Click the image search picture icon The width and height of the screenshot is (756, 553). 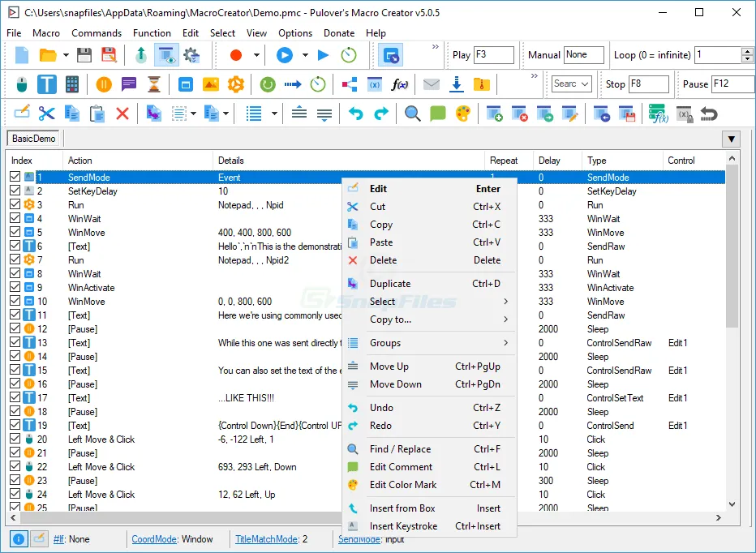[211, 84]
